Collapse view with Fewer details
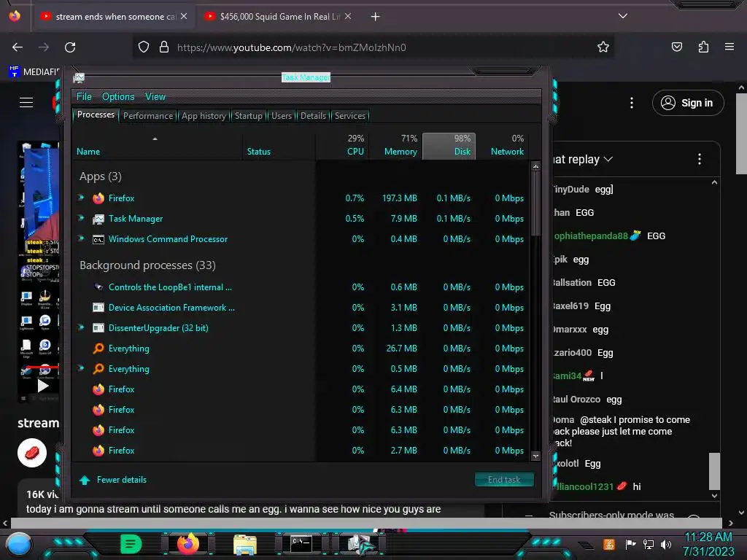This screenshot has height=560, width=747. (x=113, y=480)
